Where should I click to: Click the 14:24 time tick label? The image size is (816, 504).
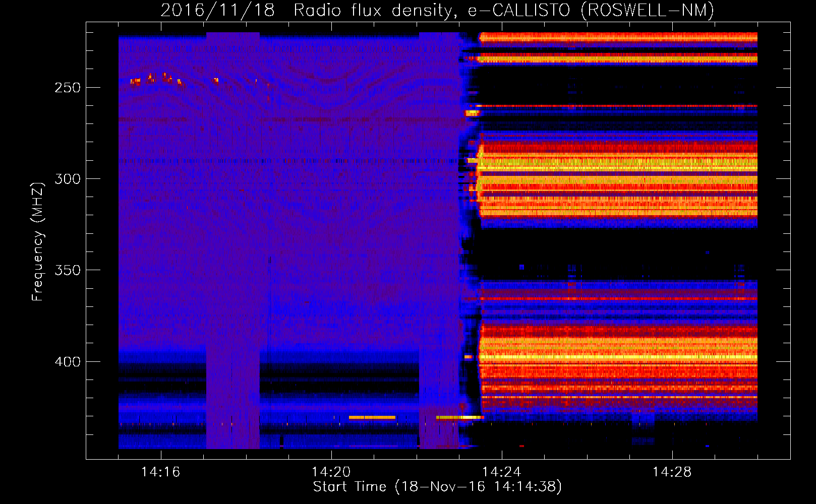(501, 472)
